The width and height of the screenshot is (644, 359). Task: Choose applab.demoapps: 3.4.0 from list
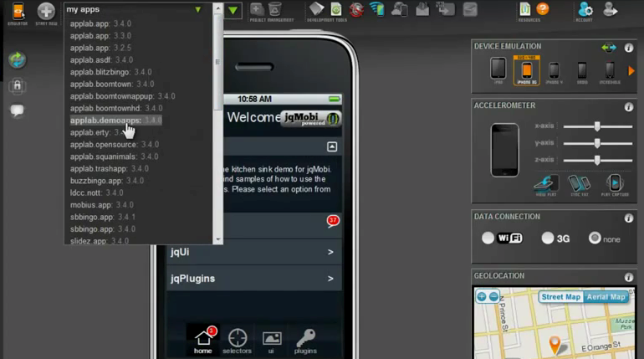pyautogui.click(x=115, y=121)
